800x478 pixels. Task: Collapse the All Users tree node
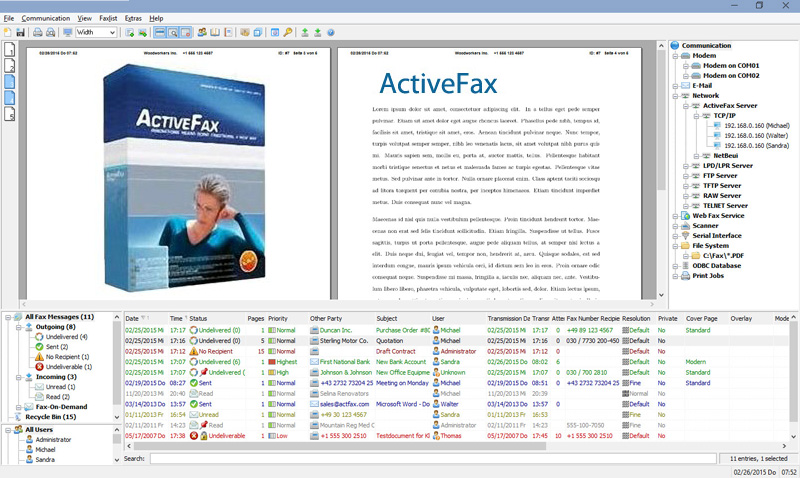pyautogui.click(x=8, y=430)
